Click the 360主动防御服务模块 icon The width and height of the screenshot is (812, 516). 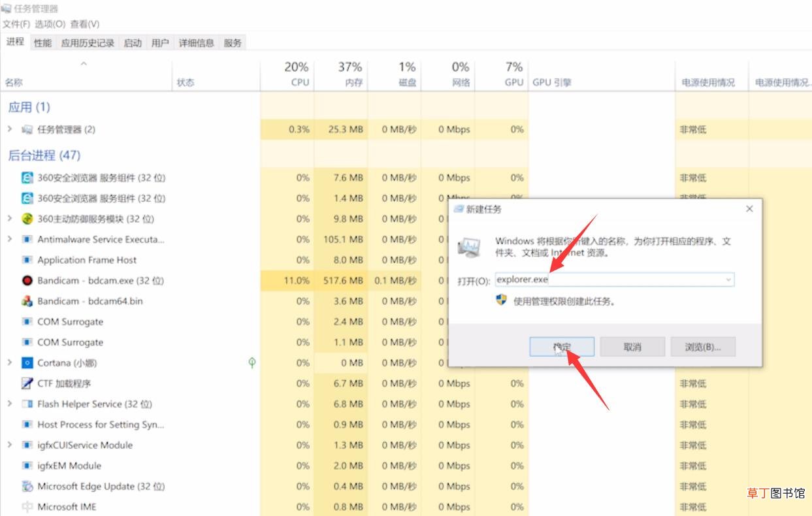coord(27,219)
